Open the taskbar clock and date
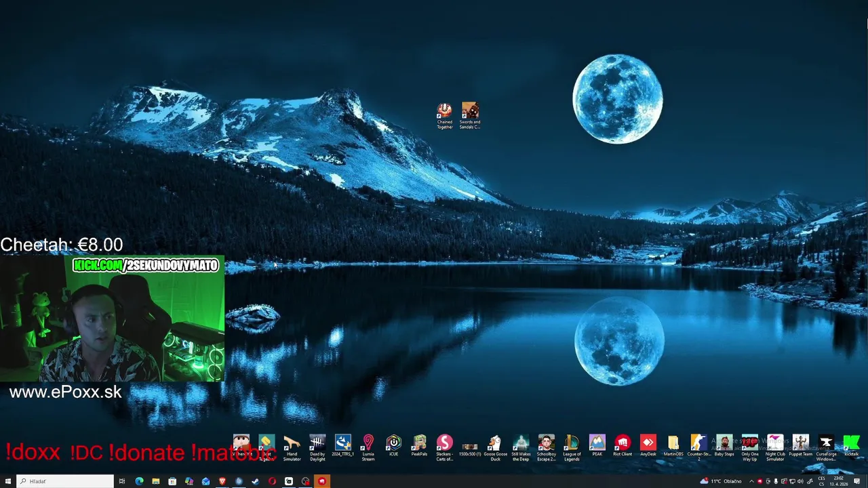This screenshot has height=488, width=868. point(839,481)
